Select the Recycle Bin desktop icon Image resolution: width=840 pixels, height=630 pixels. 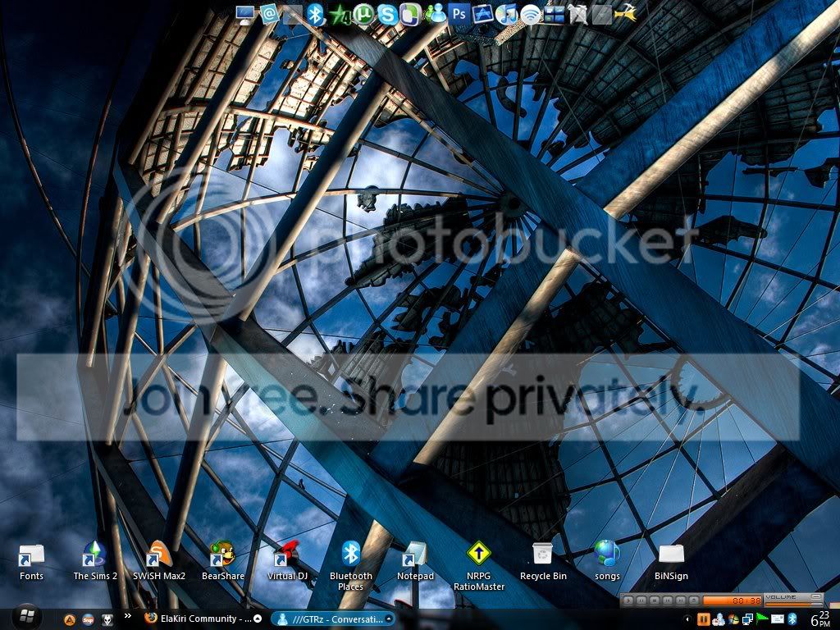point(543,561)
